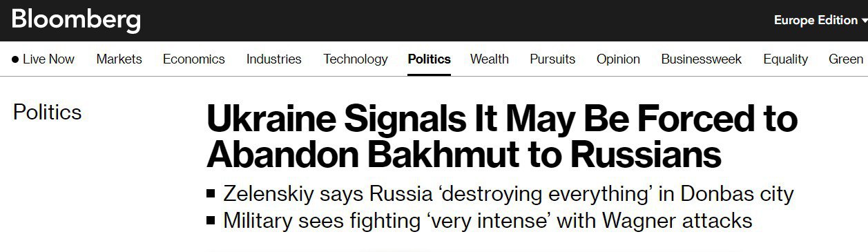Viewport: 868px width, 252px height.
Task: Open the Ukraine Bakhmut headline
Action: pyautogui.click(x=502, y=137)
